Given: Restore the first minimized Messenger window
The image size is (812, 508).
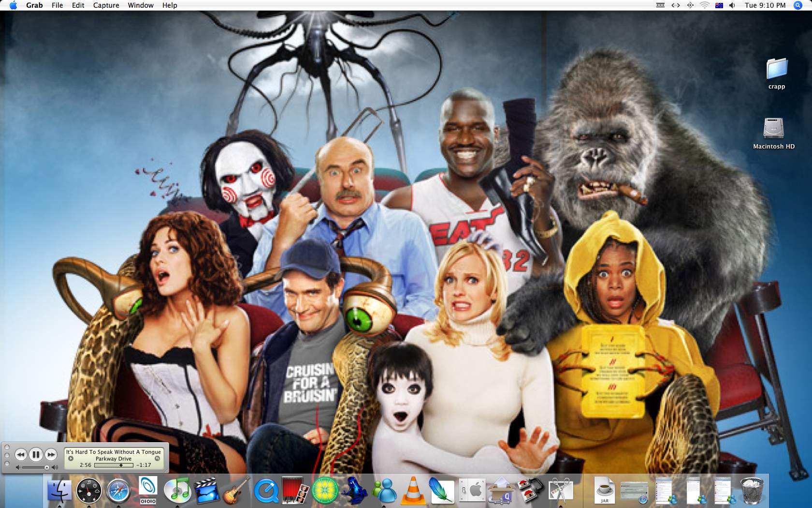Looking at the screenshot, I should pyautogui.click(x=665, y=490).
